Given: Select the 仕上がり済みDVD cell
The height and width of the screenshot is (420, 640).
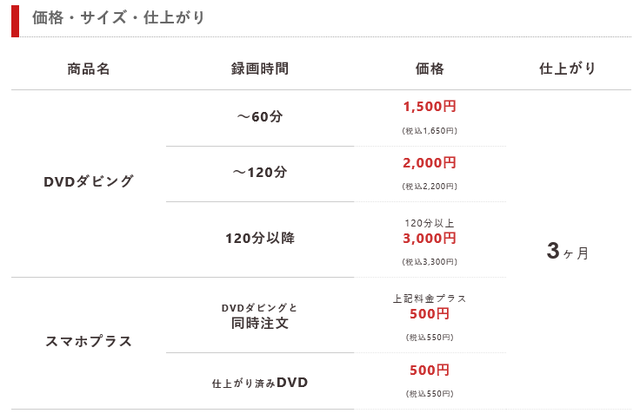Looking at the screenshot, I should click(x=260, y=382).
